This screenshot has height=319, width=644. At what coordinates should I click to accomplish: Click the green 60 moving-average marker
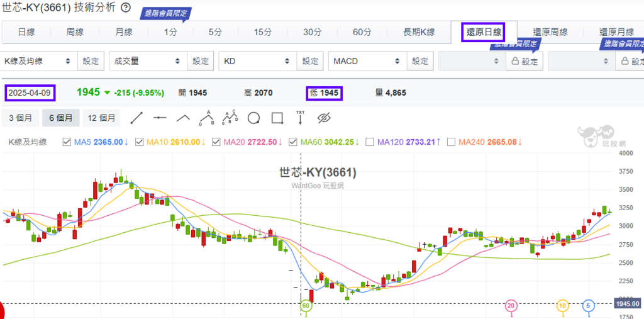pyautogui.click(x=305, y=306)
